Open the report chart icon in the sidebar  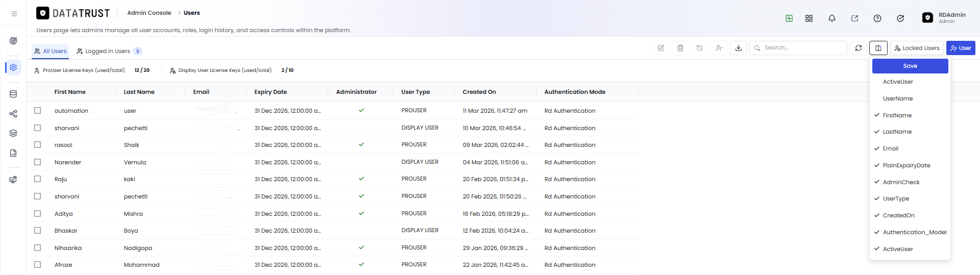coord(13,153)
